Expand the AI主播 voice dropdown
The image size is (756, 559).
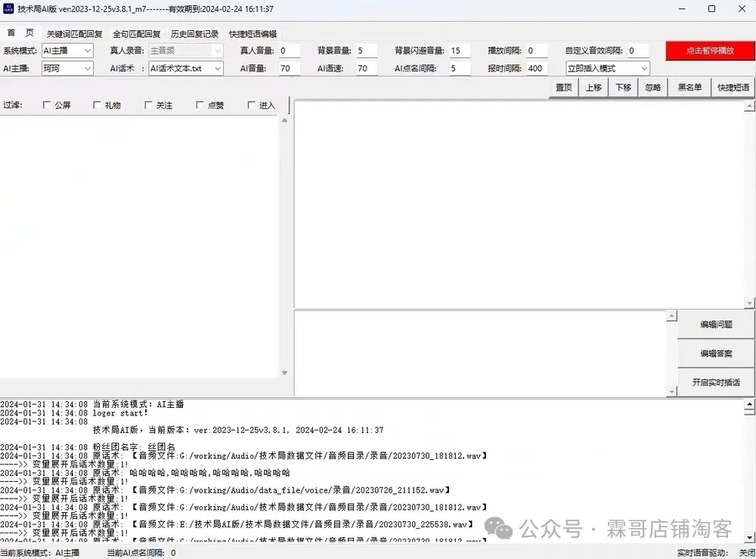[x=67, y=68]
